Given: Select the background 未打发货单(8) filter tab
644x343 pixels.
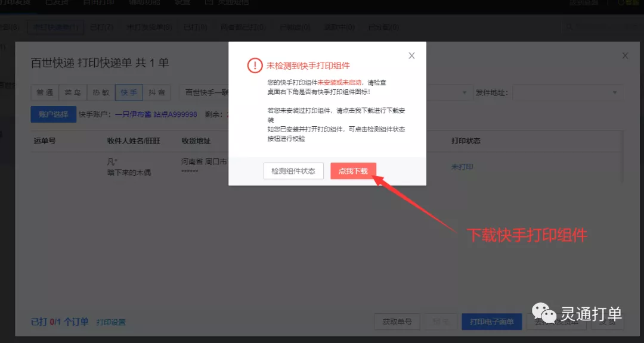Looking at the screenshot, I should [149, 27].
